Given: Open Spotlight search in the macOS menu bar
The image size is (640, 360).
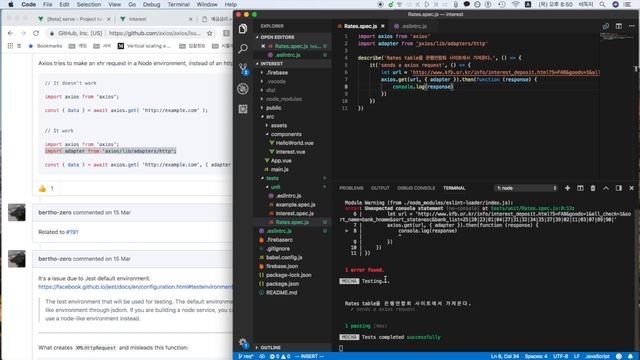Looking at the screenshot, I should pyautogui.click(x=602, y=4).
